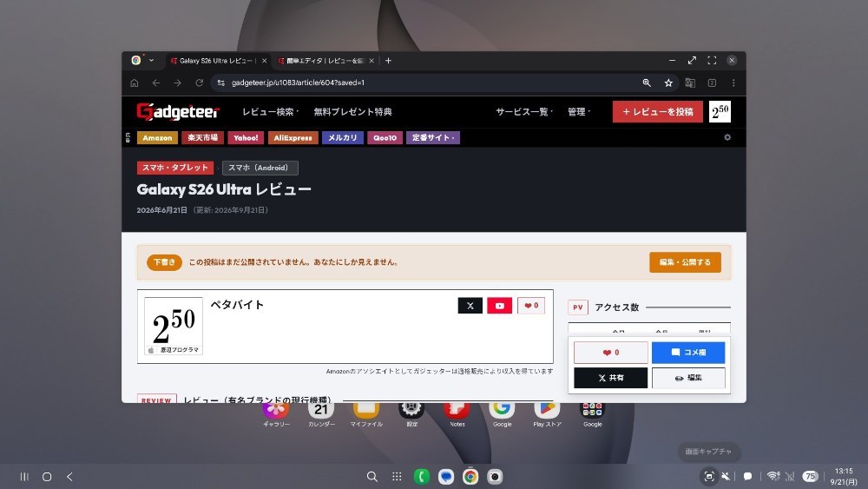Open author's X profile icon

(x=470, y=306)
